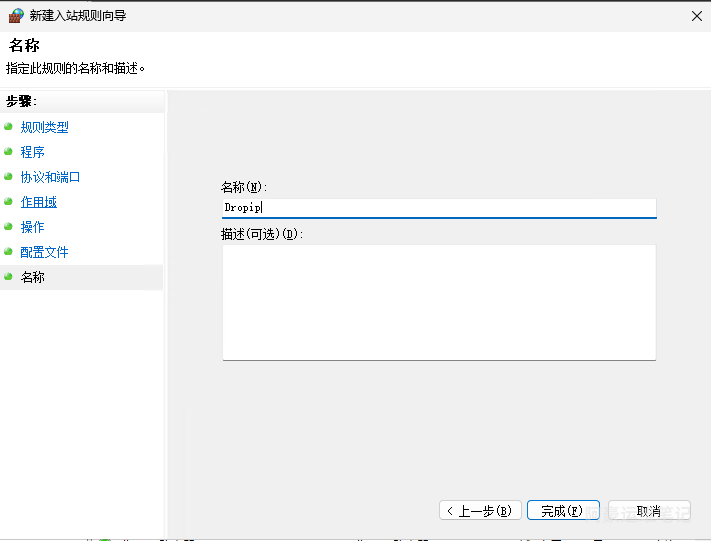This screenshot has width=711, height=541.
Task: Click the green bullet beside 配置文件
Action: [x=9, y=252]
